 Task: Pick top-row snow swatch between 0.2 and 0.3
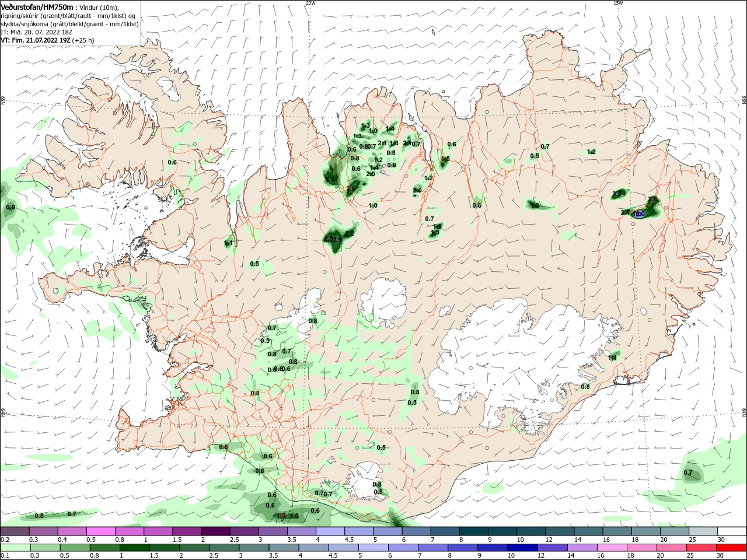click(15, 531)
